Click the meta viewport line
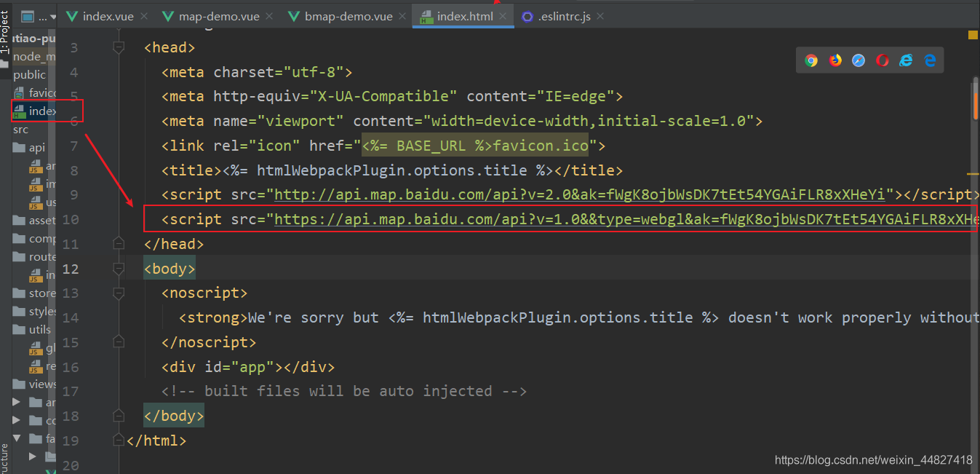Image resolution: width=980 pixels, height=474 pixels. (462, 121)
